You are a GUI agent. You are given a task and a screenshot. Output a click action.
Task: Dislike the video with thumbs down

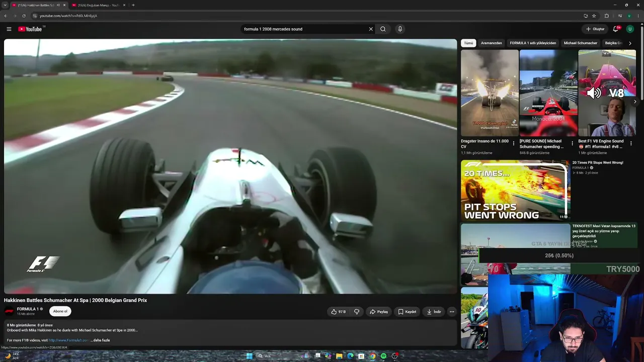click(357, 312)
